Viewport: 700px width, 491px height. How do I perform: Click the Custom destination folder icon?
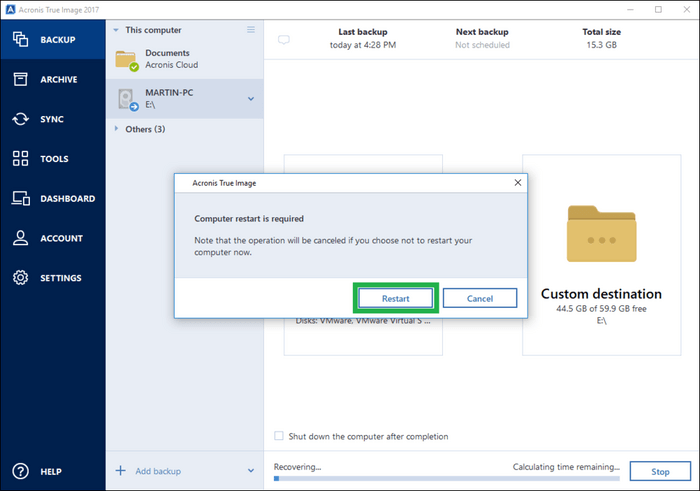601,233
